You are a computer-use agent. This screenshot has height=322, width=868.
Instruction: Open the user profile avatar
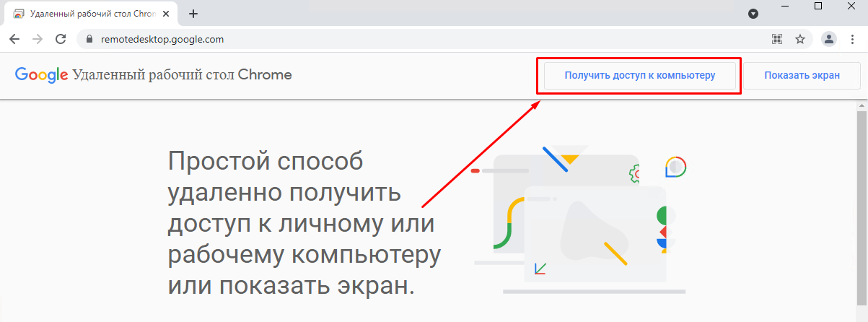[830, 39]
